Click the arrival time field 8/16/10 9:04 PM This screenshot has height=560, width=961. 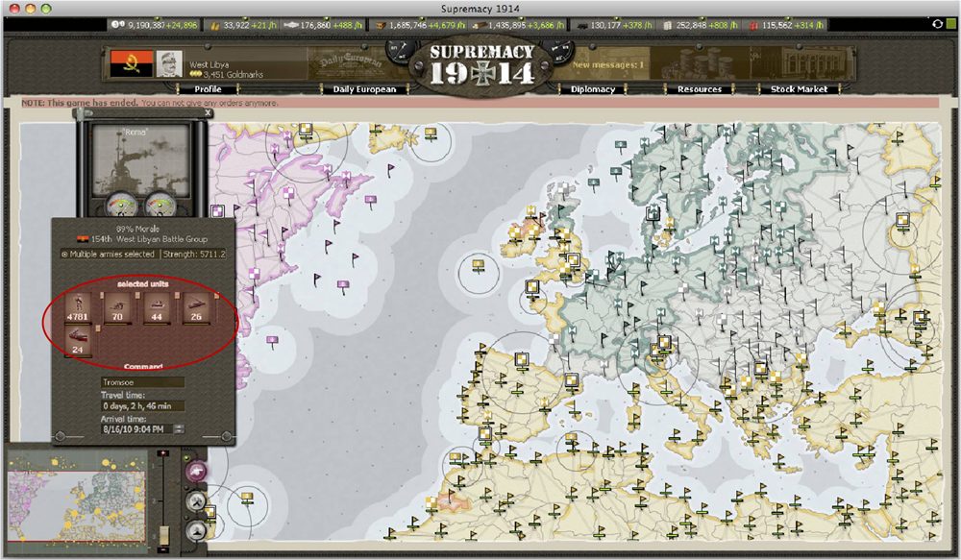coord(136,429)
